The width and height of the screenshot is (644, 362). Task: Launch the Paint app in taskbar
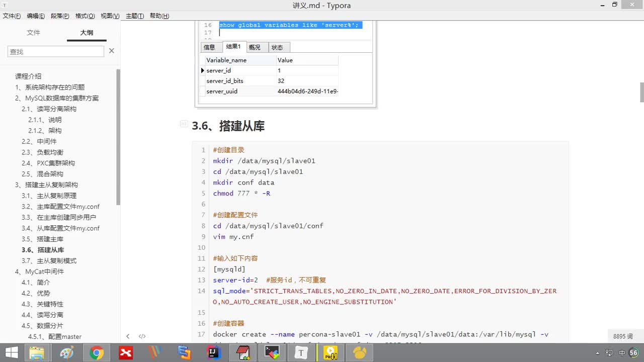click(x=67, y=353)
